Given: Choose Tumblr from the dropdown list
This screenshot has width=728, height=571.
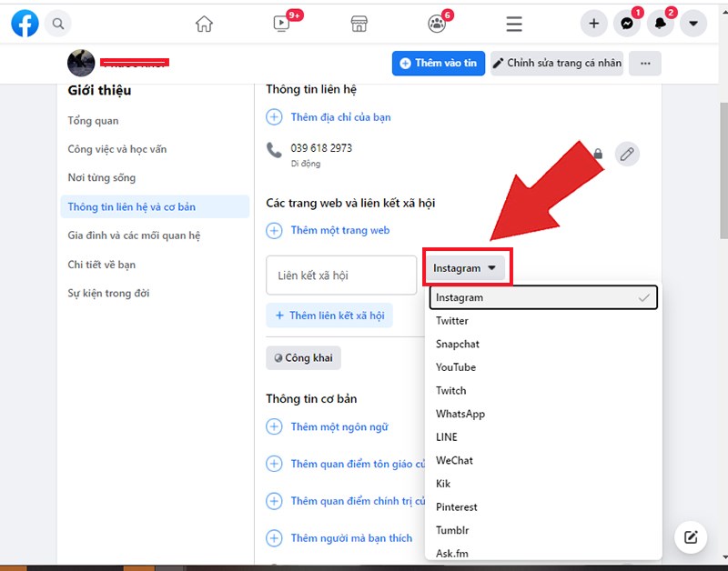Looking at the screenshot, I should click(x=543, y=530).
